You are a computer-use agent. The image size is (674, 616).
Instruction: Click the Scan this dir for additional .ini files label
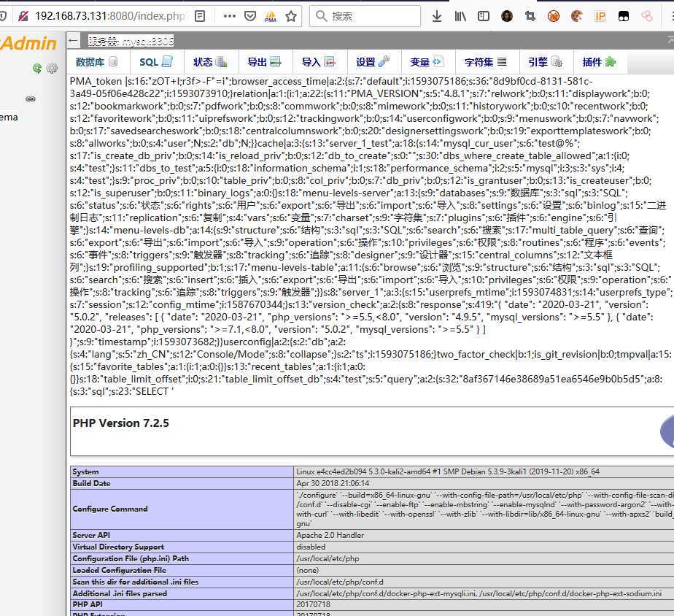tap(136, 582)
